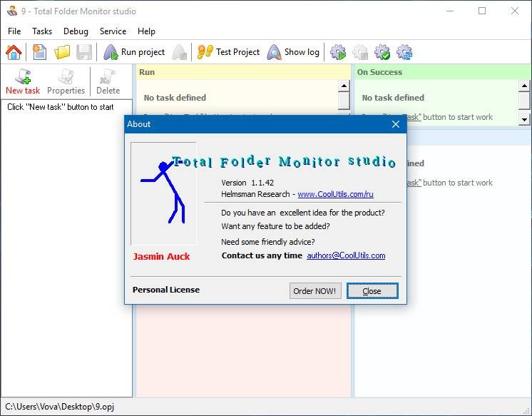The width and height of the screenshot is (532, 416).
Task: Open the Tasks menu
Action: tap(42, 31)
